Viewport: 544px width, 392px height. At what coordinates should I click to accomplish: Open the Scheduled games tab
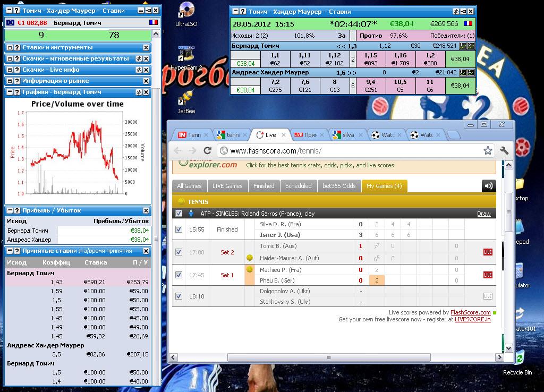(299, 186)
